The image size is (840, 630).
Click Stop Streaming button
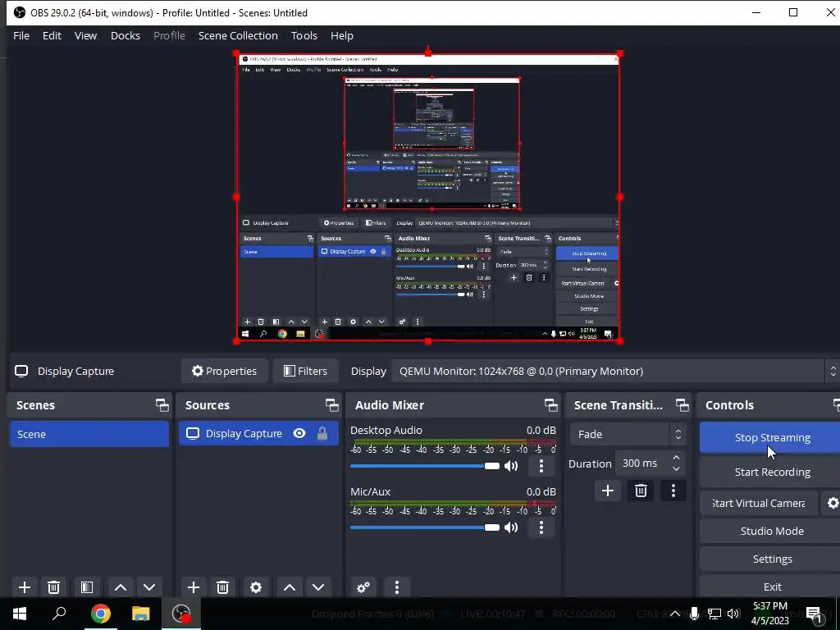point(771,437)
